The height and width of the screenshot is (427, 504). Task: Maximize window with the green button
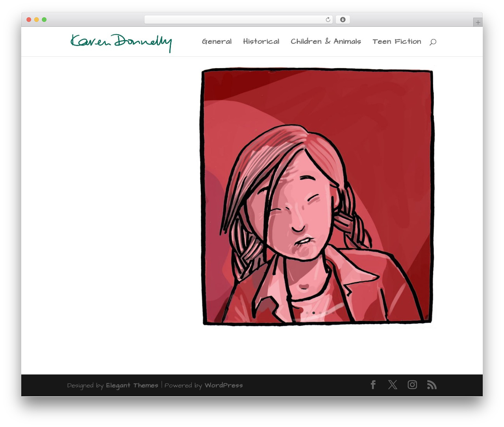click(44, 20)
